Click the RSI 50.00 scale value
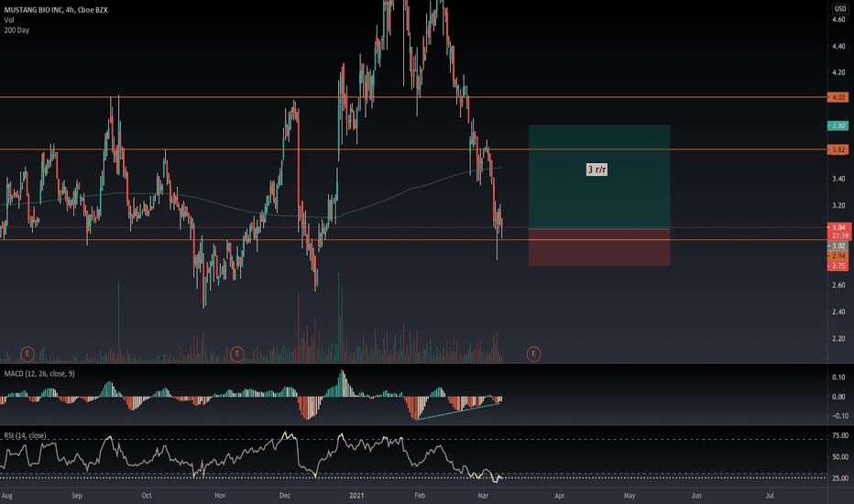 point(840,457)
